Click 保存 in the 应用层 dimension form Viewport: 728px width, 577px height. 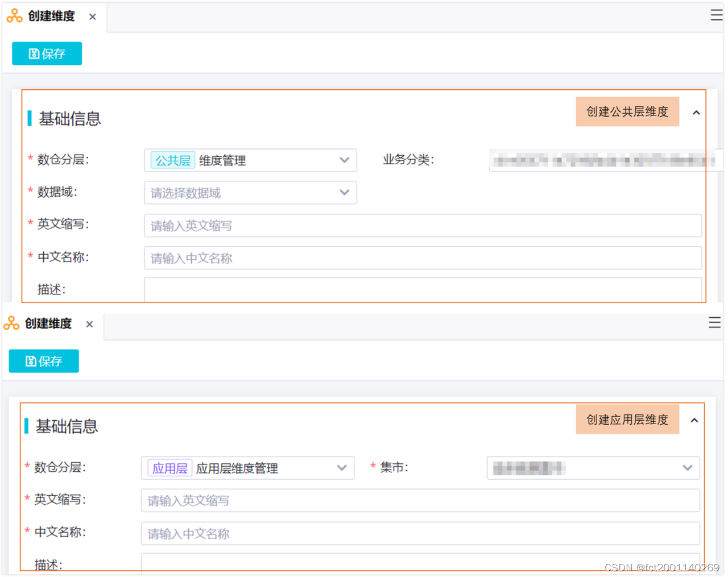[x=44, y=361]
